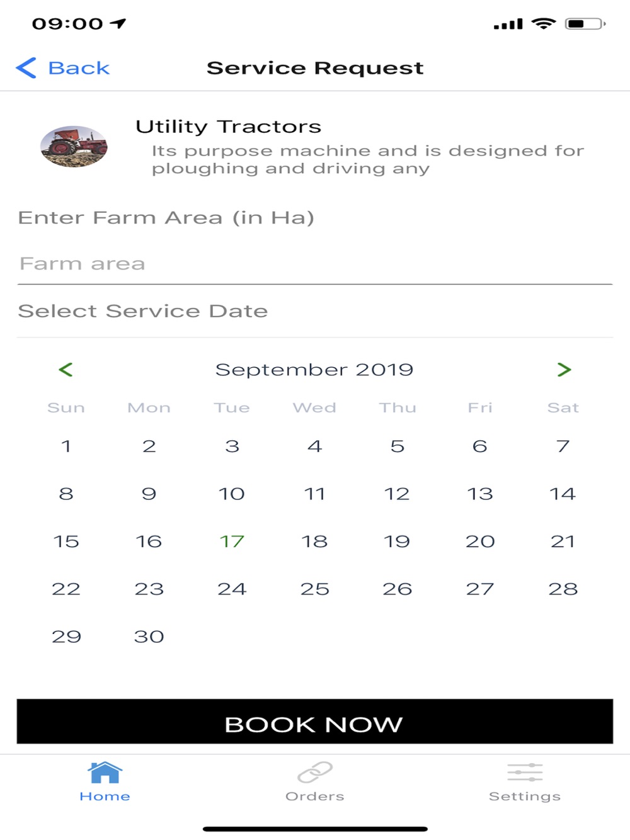Tap the battery status icon
This screenshot has width=630, height=840.
click(585, 24)
